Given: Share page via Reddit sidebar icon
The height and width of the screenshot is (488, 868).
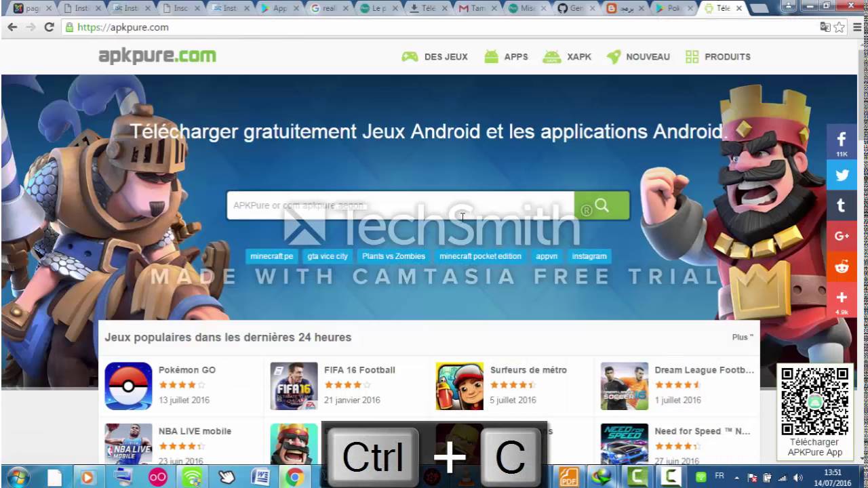Looking at the screenshot, I should tap(842, 266).
